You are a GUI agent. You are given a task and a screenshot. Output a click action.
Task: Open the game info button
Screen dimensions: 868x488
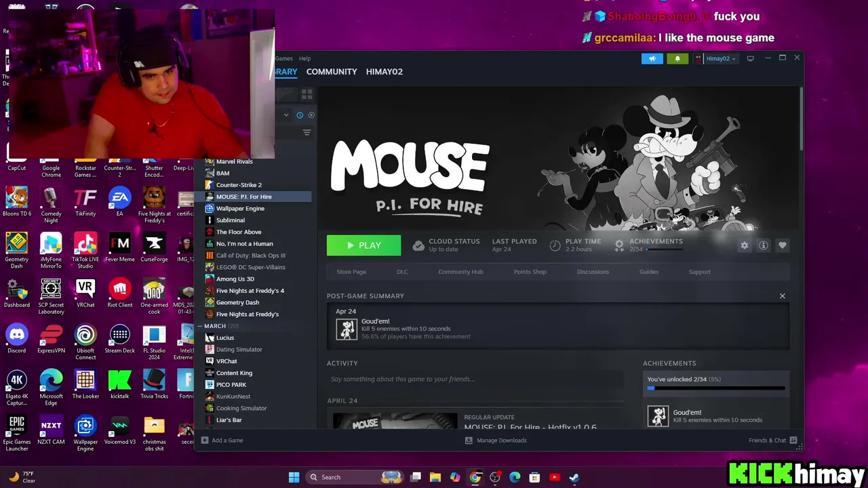(x=764, y=245)
